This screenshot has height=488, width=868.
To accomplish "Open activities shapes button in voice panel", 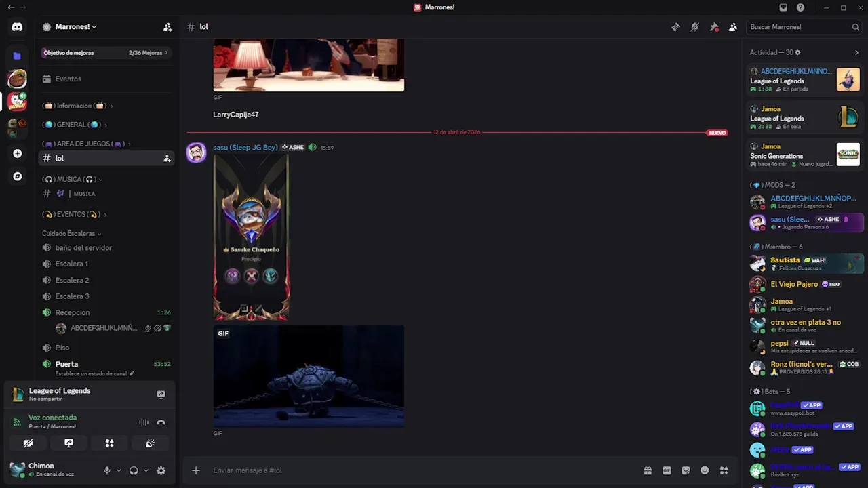I will pyautogui.click(x=109, y=443).
